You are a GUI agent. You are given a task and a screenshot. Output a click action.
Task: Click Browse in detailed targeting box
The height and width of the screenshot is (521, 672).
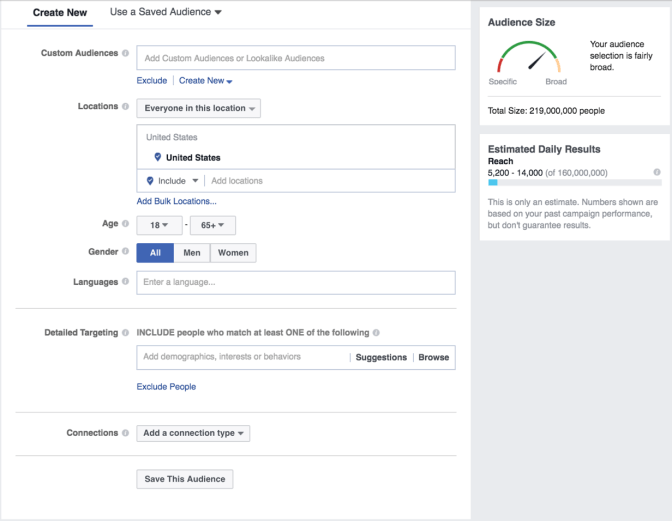pos(434,357)
